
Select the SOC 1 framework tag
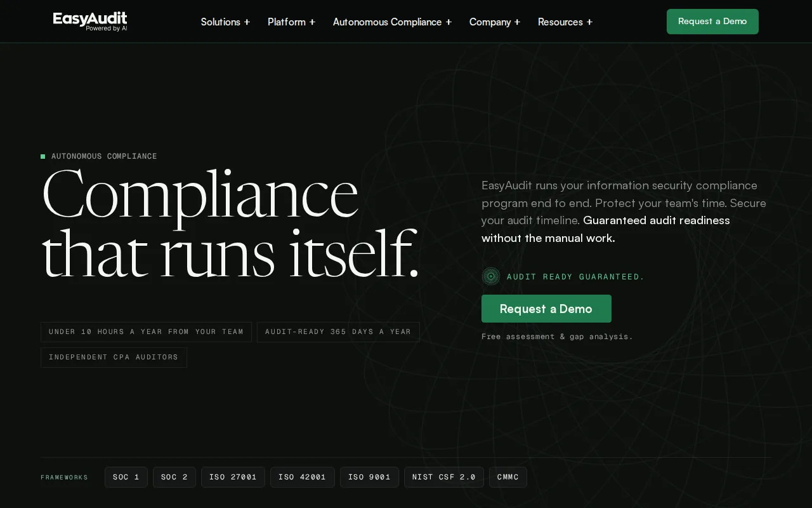[x=126, y=477]
